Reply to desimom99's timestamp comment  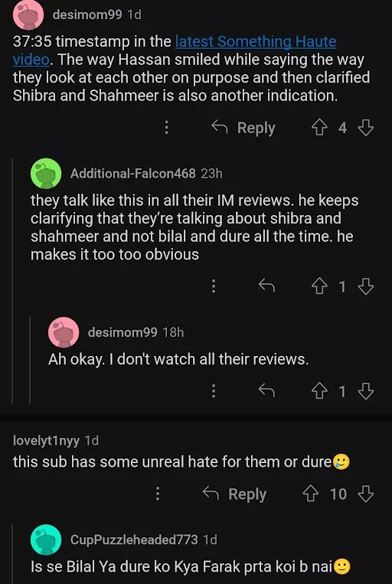pos(243,128)
